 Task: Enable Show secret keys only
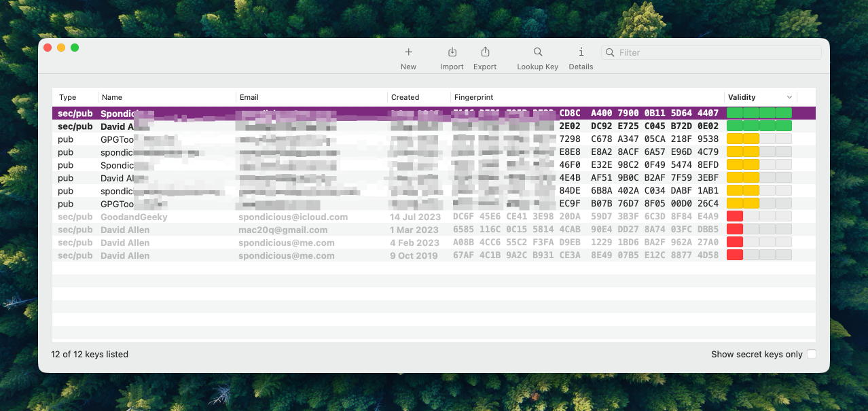[x=811, y=354]
